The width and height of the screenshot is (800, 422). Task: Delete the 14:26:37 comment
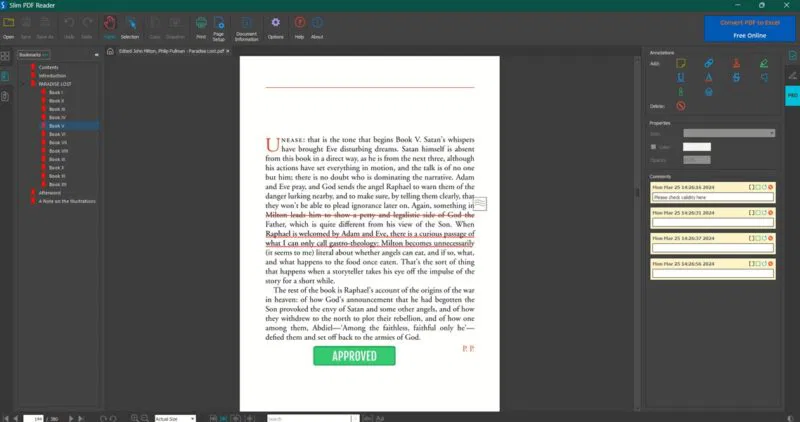(770, 238)
